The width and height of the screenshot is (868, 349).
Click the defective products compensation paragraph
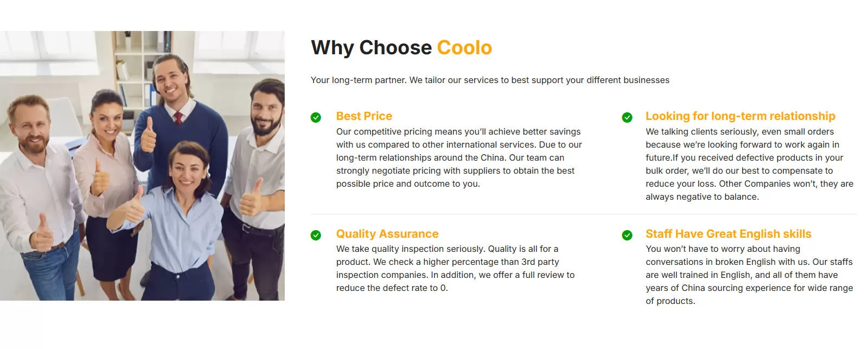click(x=749, y=164)
